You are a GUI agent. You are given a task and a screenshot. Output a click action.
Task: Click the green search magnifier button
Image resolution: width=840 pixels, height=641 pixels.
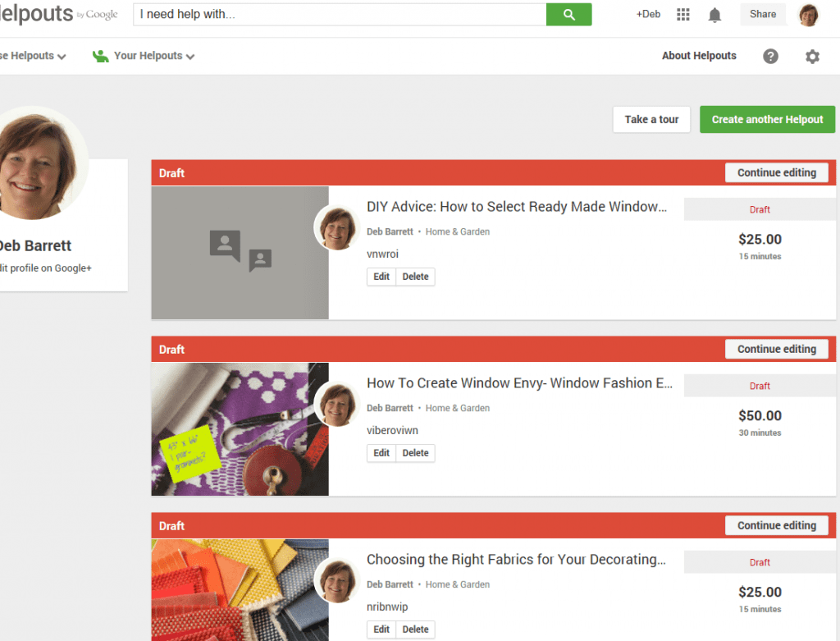(x=568, y=15)
